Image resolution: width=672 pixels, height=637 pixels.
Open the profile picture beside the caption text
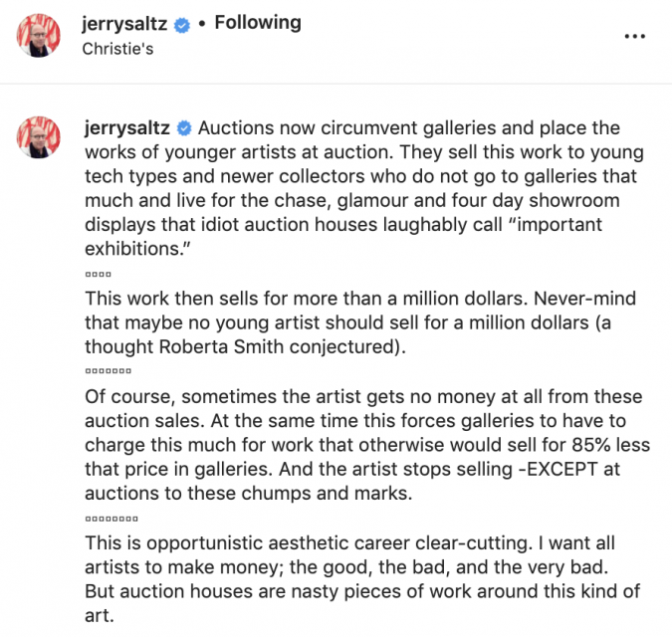point(39,137)
